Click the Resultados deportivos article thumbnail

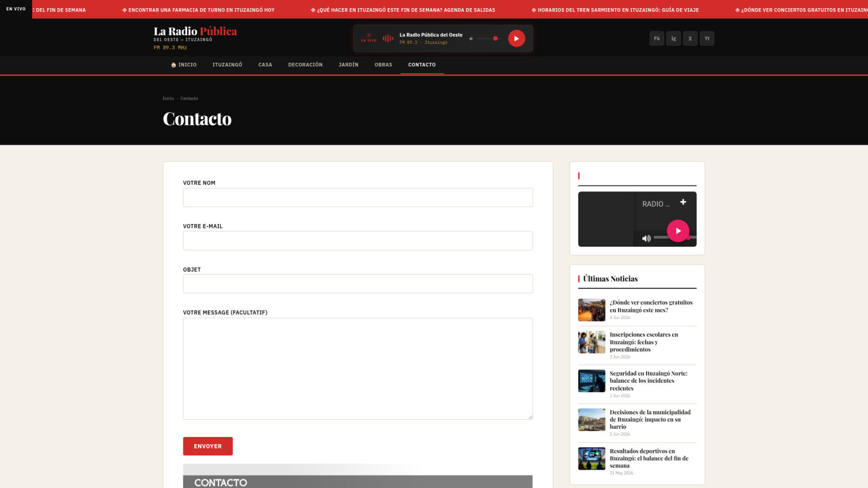tap(592, 459)
